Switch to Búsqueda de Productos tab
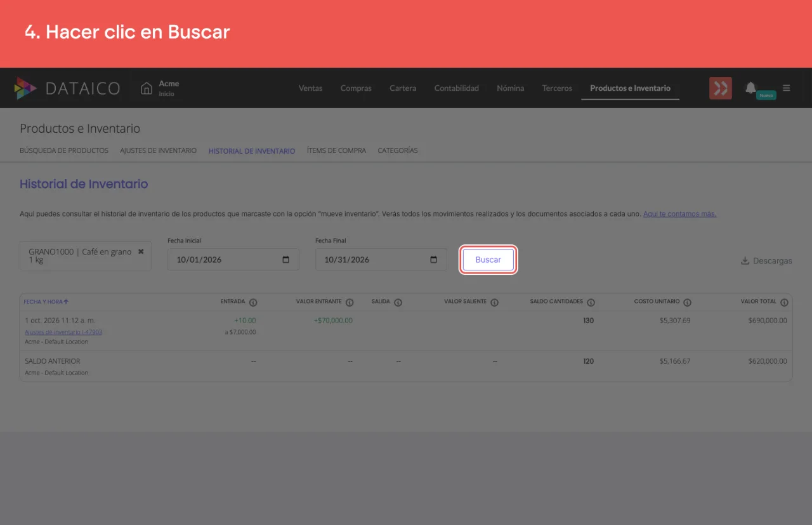The image size is (812, 525). point(64,150)
